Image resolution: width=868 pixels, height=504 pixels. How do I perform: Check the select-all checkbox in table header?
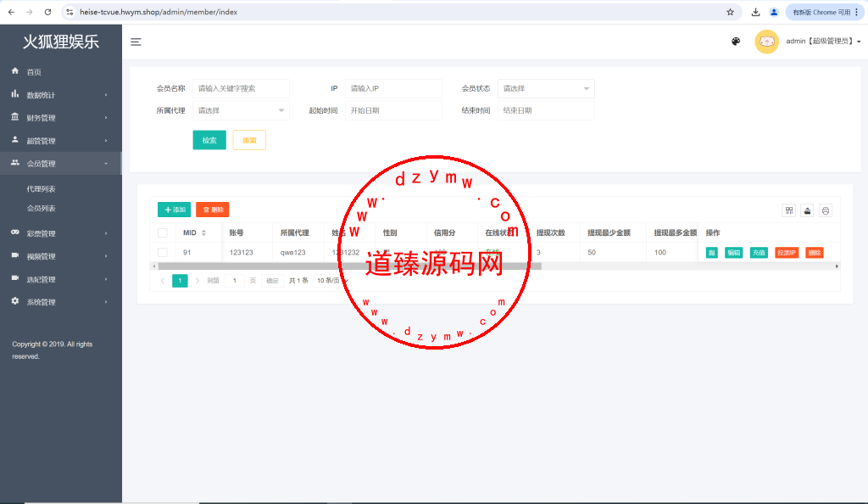coord(162,233)
